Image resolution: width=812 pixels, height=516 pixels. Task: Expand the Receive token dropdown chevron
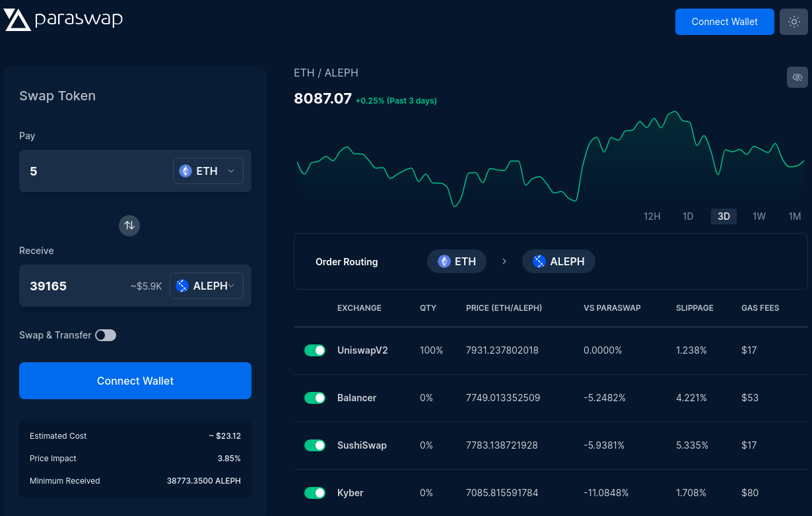pos(232,286)
